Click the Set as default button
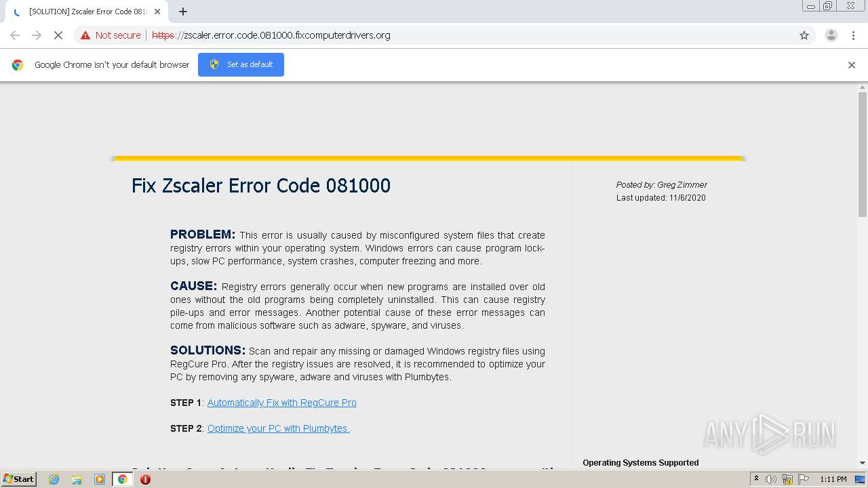Viewport: 868px width, 488px height. (241, 64)
